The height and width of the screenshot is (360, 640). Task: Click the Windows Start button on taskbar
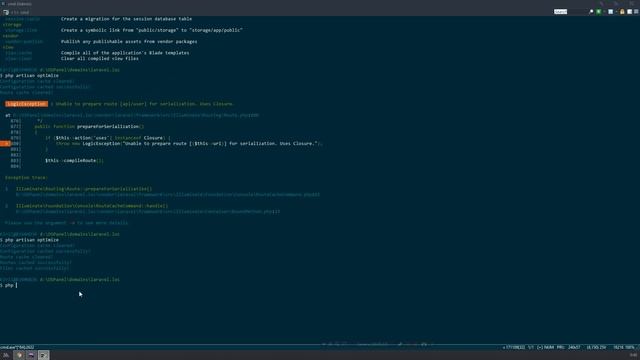6,355
